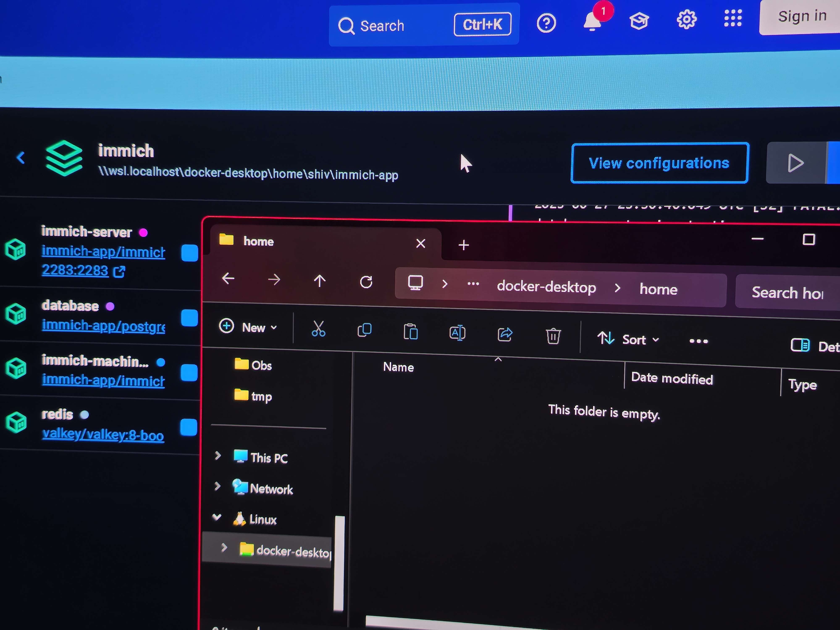Click the Share icon in Explorer toolbar

point(505,334)
